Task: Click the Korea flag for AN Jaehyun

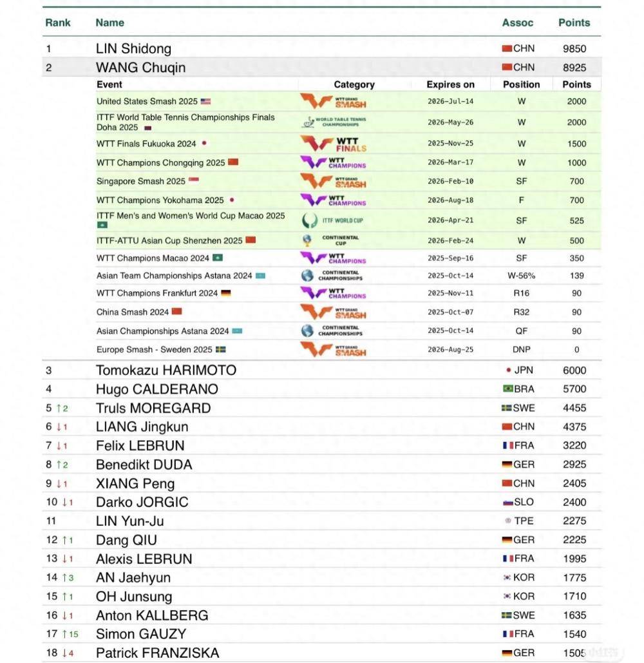Action: pyautogui.click(x=507, y=577)
